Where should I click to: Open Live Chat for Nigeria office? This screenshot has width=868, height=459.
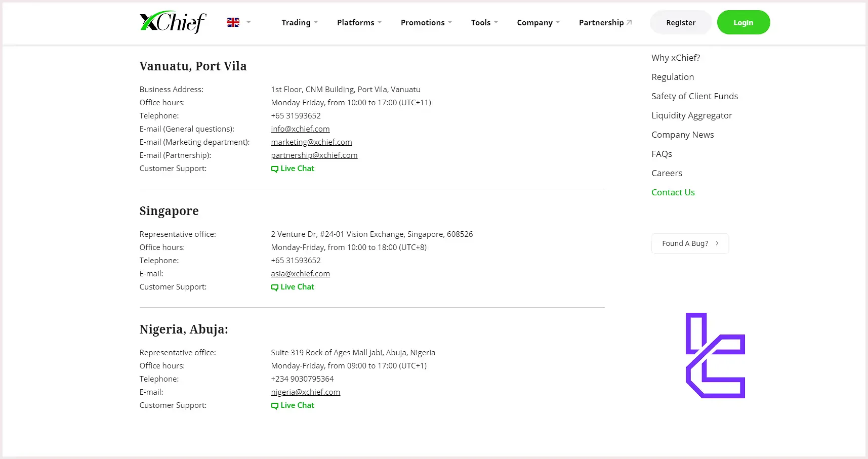click(x=293, y=405)
